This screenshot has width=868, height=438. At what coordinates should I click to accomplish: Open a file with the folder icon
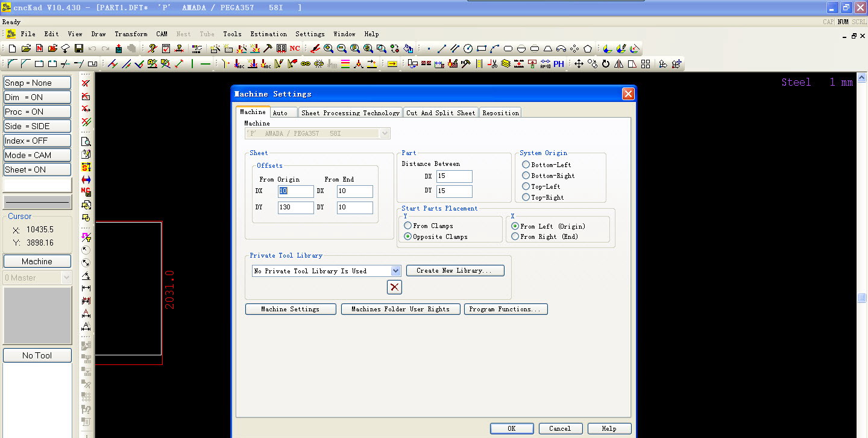[x=26, y=48]
